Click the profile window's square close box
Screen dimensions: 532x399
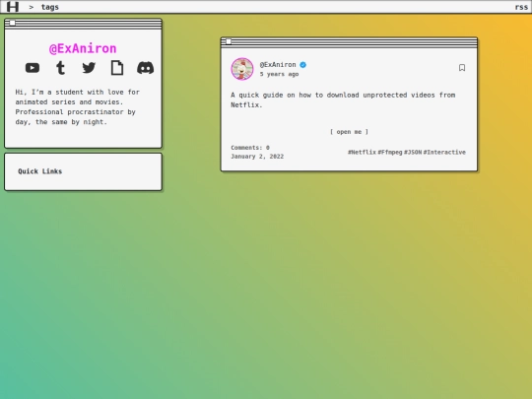click(x=12, y=23)
